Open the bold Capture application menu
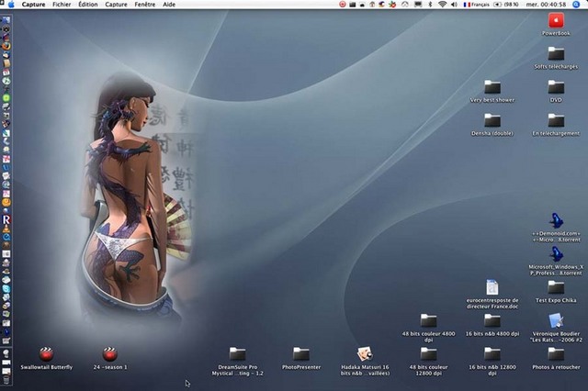 click(x=33, y=5)
